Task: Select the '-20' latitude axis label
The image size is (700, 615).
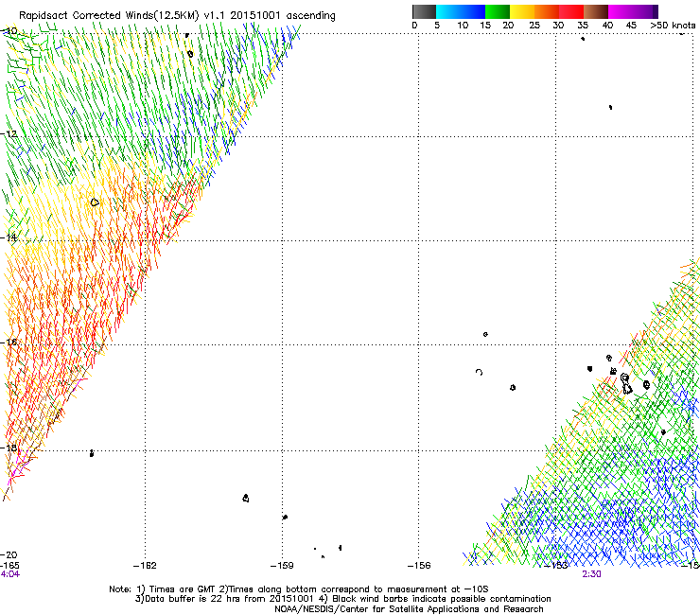Action: tap(9, 554)
